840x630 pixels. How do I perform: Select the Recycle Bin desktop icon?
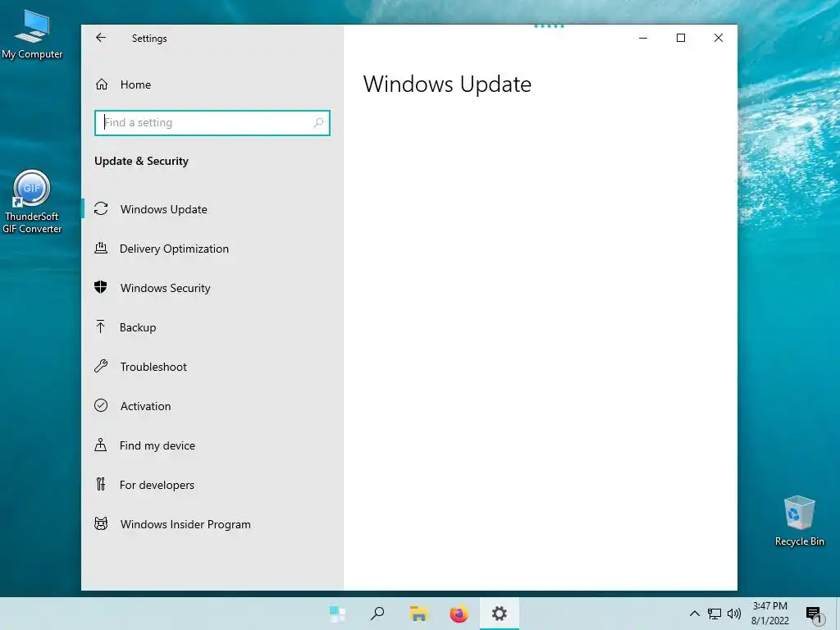(799, 521)
